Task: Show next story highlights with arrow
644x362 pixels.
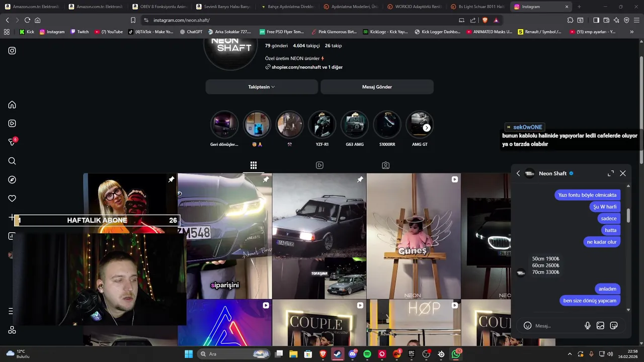Action: tap(427, 128)
